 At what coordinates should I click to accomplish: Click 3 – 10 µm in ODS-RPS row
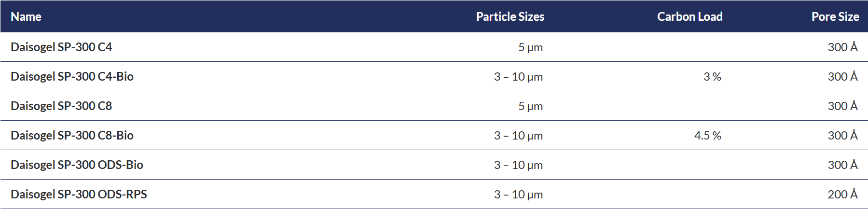click(518, 195)
